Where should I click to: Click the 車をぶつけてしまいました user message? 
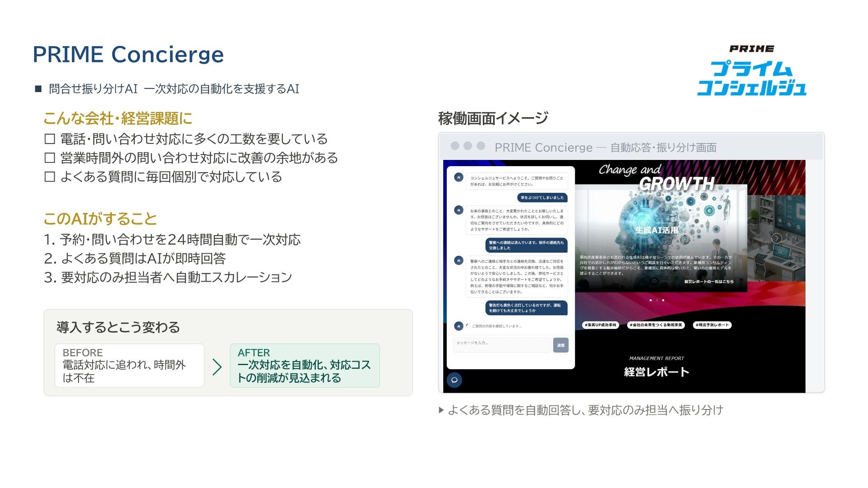[x=542, y=198]
